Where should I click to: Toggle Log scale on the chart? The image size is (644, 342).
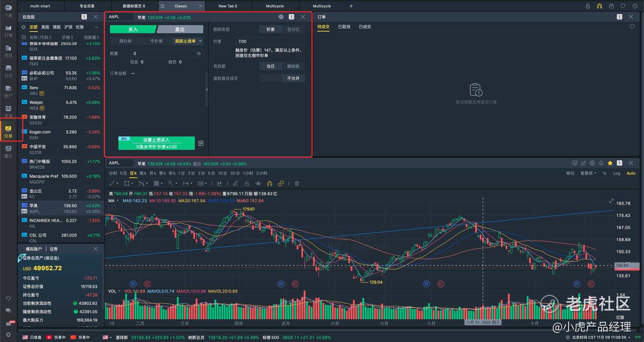coord(616,173)
